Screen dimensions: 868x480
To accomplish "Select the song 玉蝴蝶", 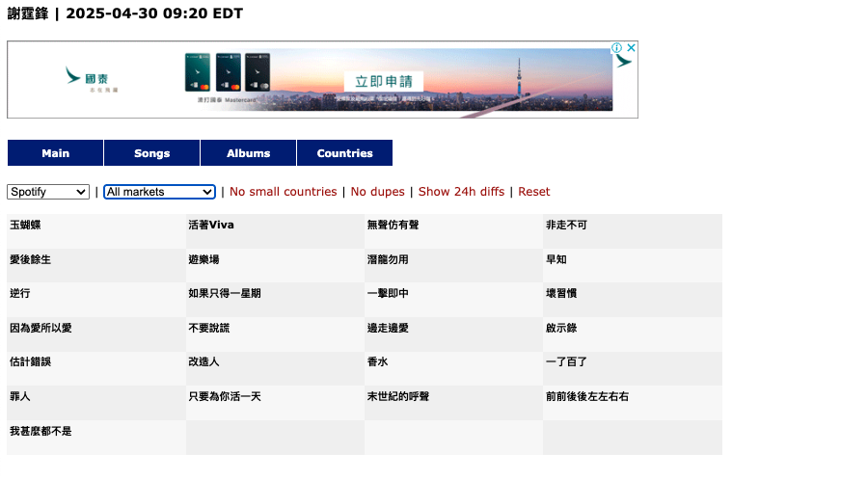I will (x=25, y=226).
